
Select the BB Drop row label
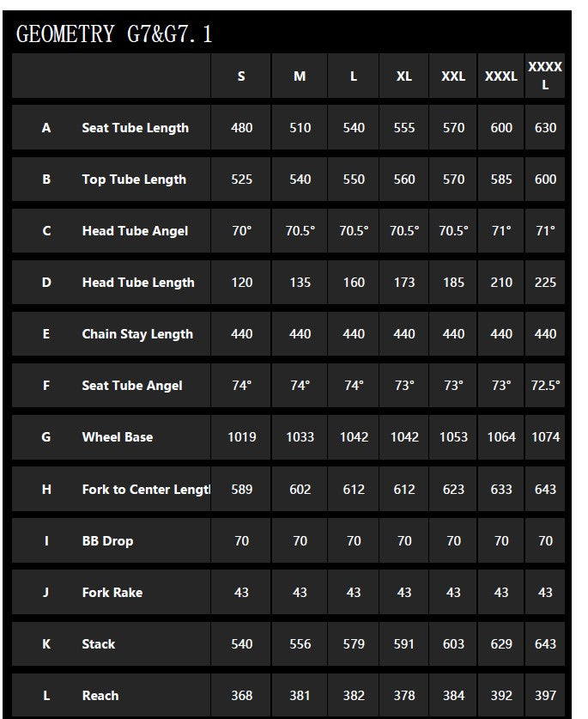coord(107,541)
